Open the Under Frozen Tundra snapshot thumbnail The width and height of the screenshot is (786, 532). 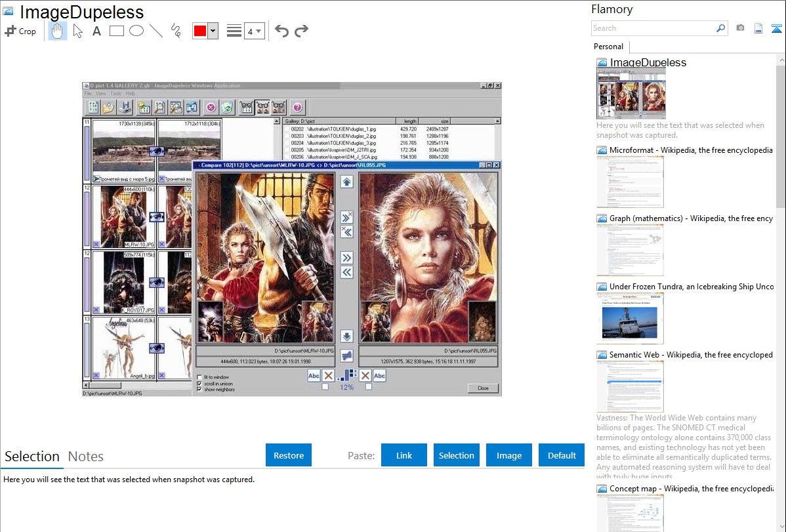click(x=630, y=318)
